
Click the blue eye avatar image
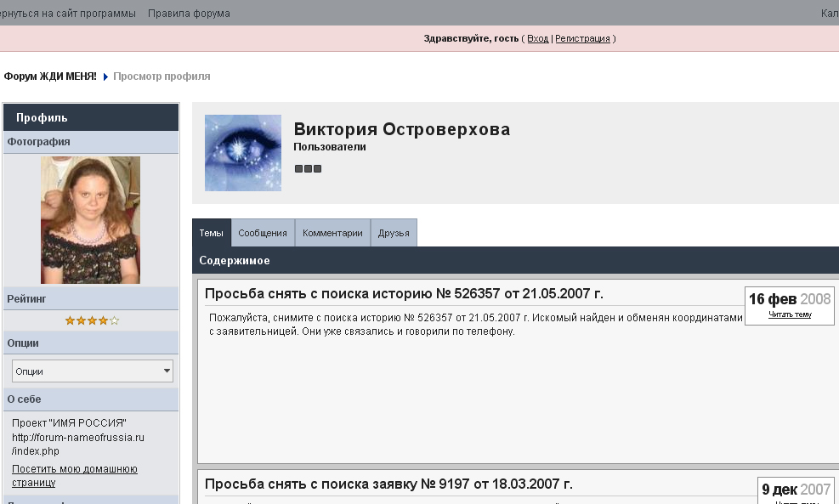click(242, 153)
